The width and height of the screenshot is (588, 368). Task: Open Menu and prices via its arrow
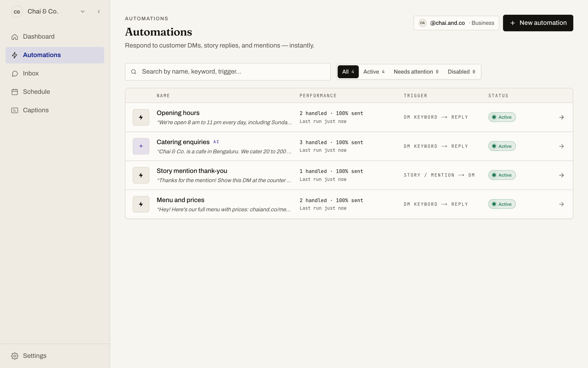coord(561,204)
